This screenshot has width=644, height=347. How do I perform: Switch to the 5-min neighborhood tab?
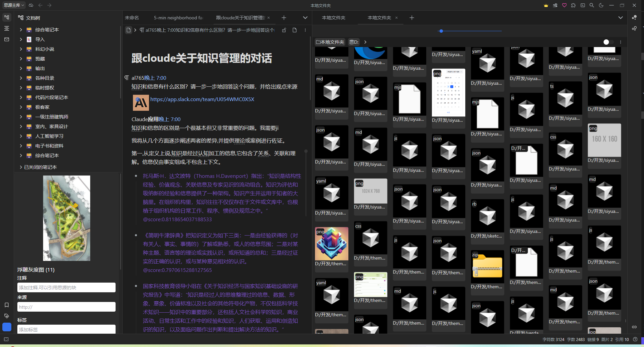click(x=178, y=18)
